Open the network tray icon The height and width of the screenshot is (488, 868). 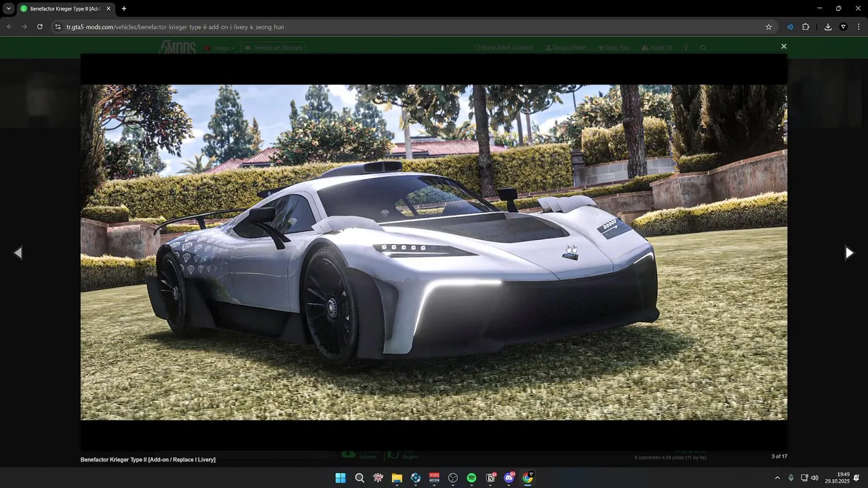point(804,478)
